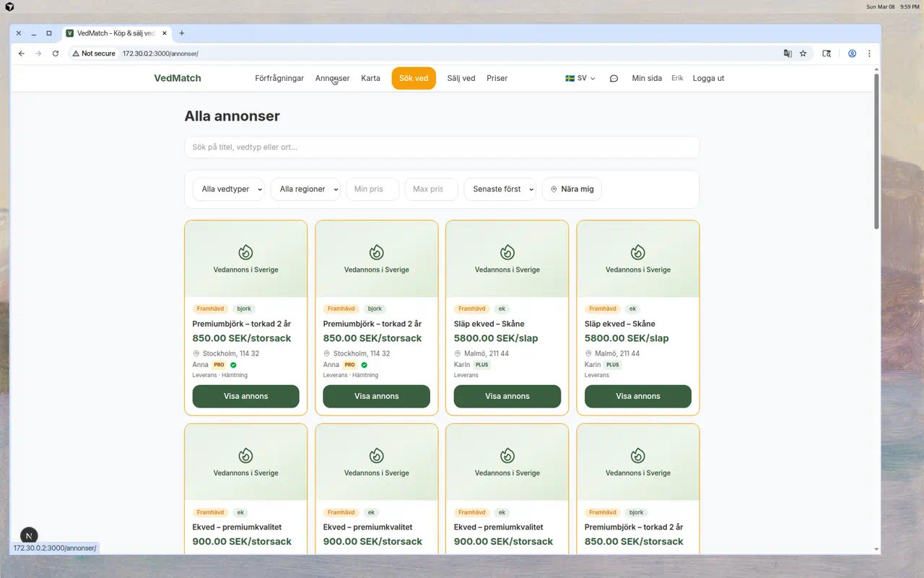Click the Next.js dev tools badge

pyautogui.click(x=29, y=535)
